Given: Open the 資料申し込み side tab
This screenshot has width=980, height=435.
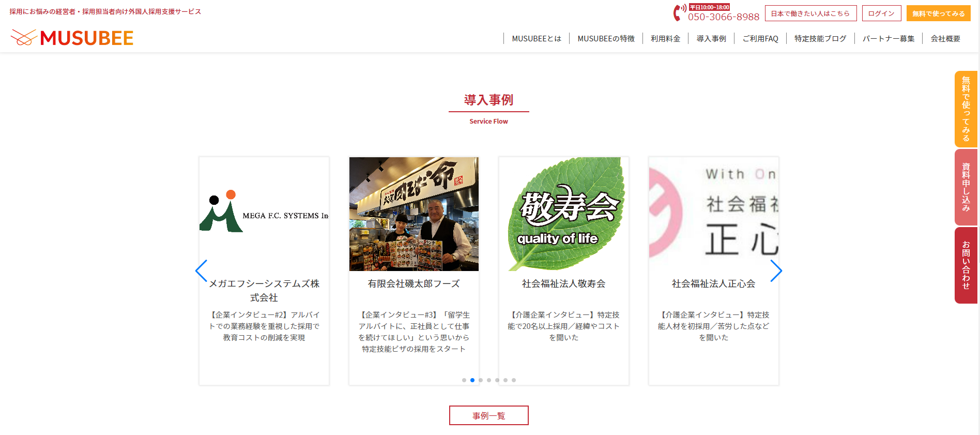Looking at the screenshot, I should [966, 187].
